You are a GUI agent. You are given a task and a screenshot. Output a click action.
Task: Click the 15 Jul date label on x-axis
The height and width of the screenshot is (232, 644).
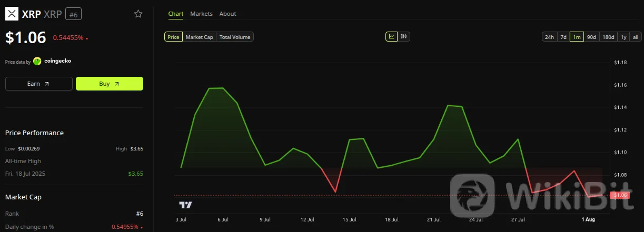click(x=349, y=219)
